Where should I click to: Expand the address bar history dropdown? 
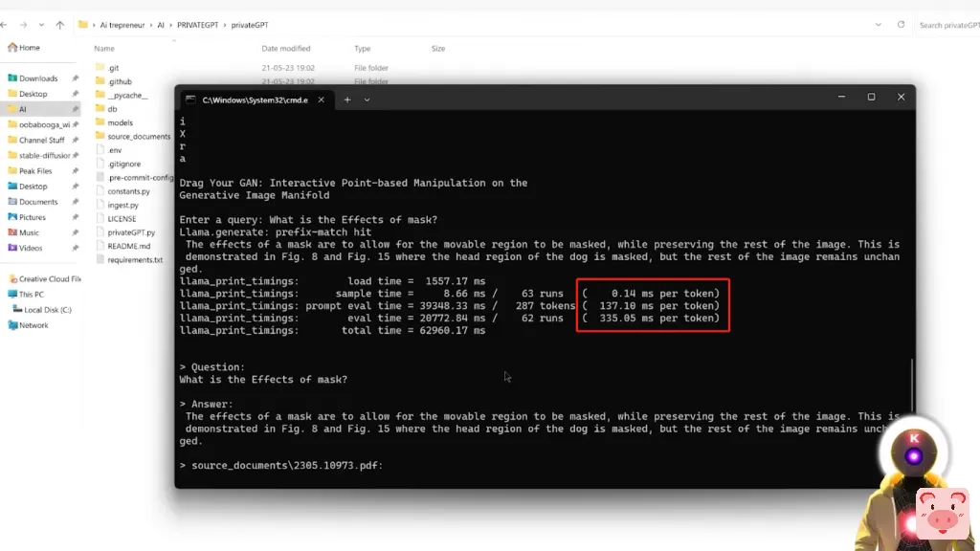[x=879, y=25]
